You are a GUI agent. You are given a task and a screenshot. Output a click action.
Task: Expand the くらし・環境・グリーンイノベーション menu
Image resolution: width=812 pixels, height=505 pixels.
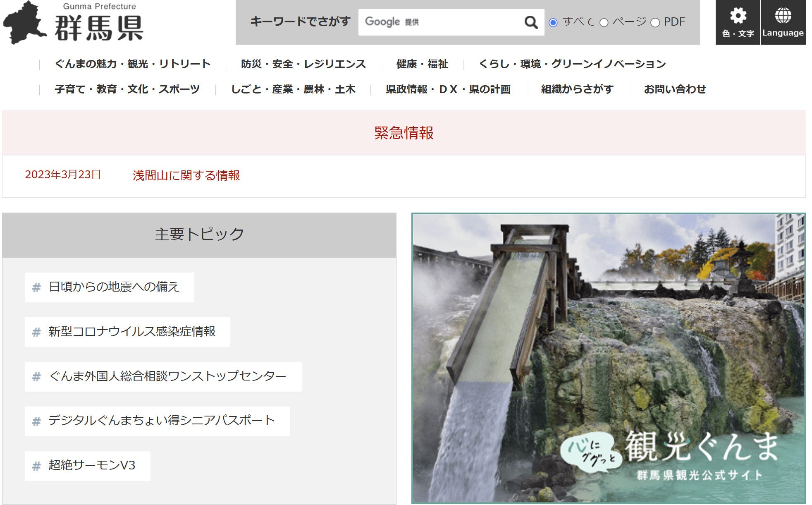pyautogui.click(x=572, y=64)
